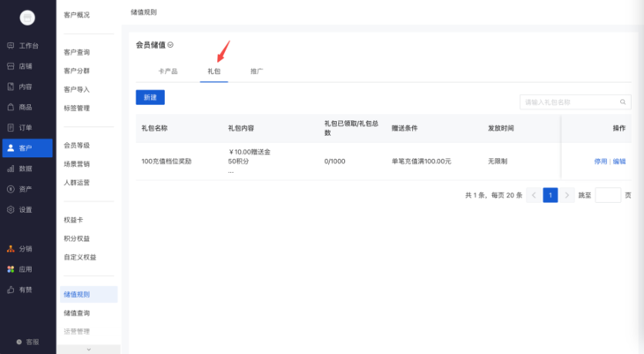The height and width of the screenshot is (354, 644).
Task: Open the 数据 data chart icon
Action: click(11, 169)
